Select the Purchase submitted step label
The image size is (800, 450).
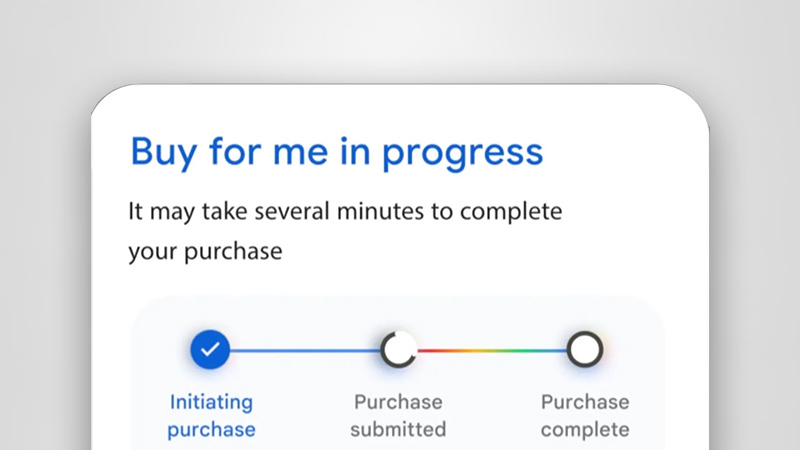(398, 415)
